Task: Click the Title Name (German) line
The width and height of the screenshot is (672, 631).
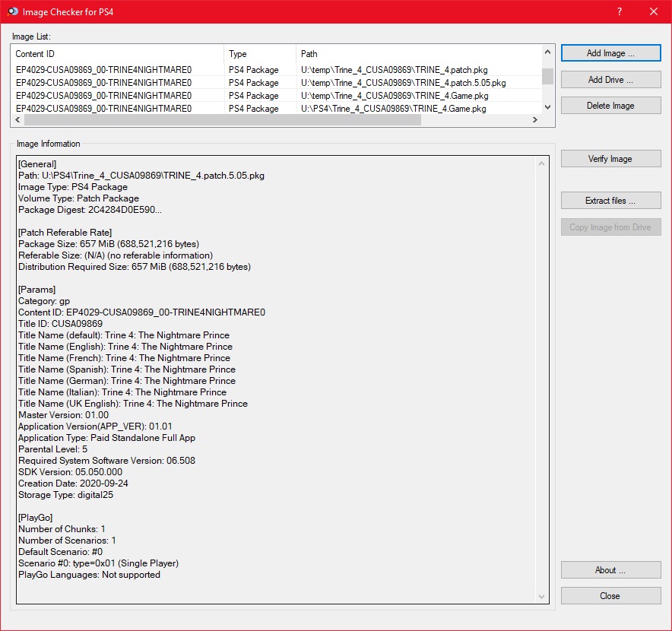Action: [127, 381]
